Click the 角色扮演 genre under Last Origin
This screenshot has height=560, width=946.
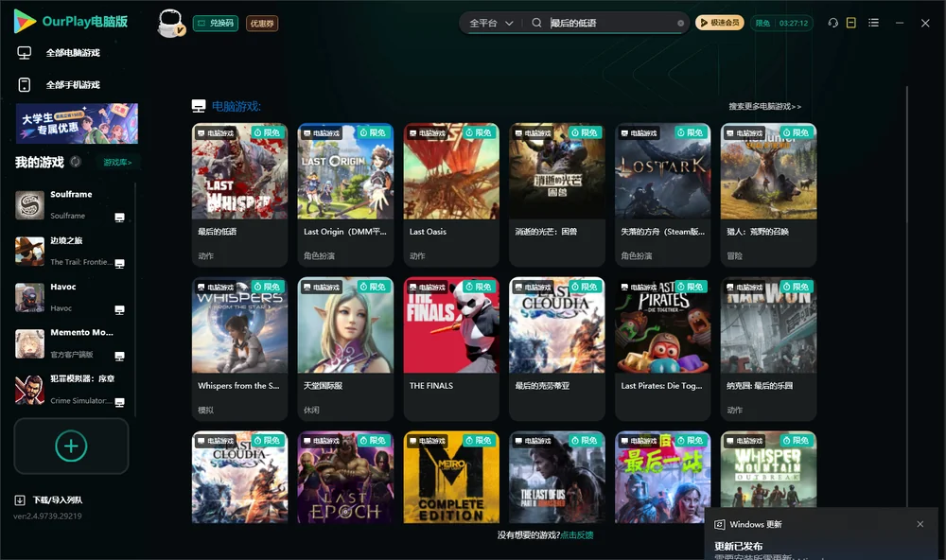tap(319, 255)
